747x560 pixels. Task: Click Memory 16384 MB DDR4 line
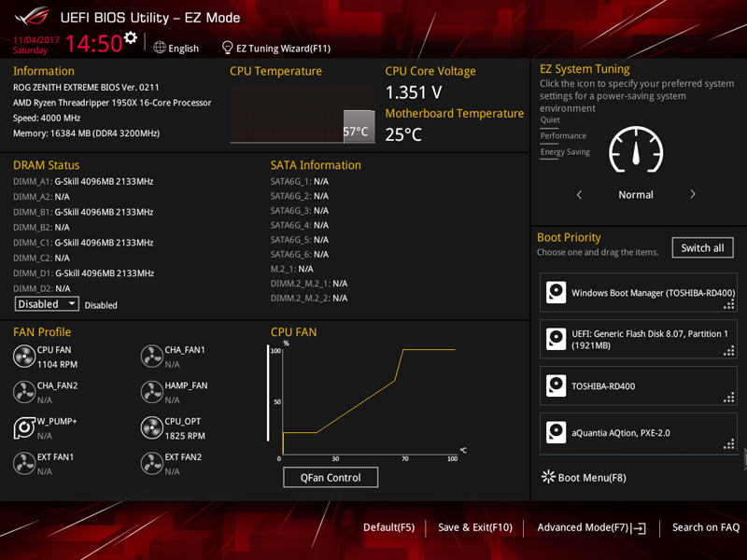click(x=86, y=133)
